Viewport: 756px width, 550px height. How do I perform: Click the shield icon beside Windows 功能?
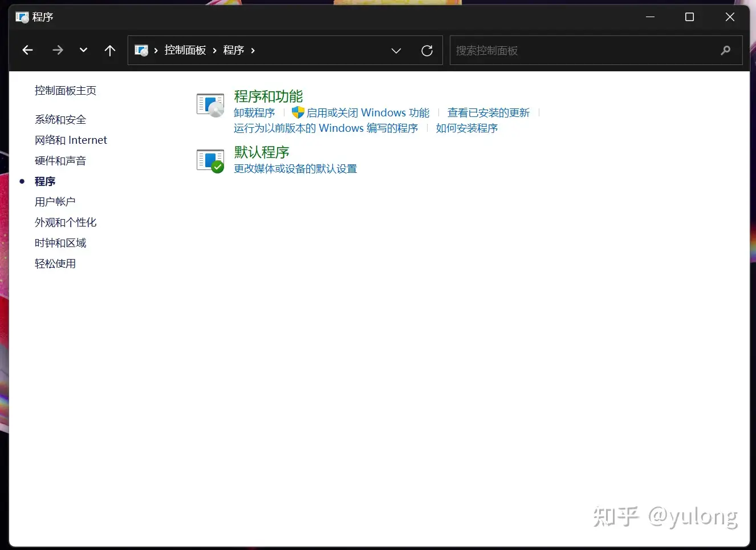[x=298, y=112]
